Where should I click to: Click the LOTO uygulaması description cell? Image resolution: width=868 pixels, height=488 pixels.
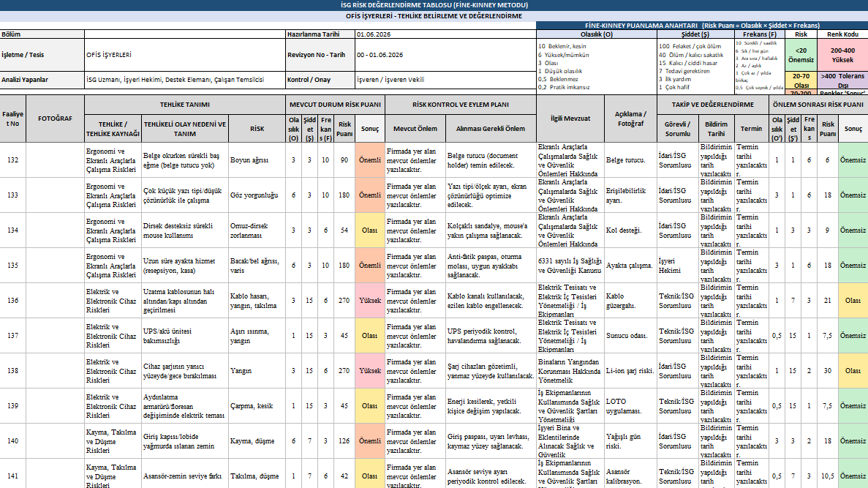pos(630,406)
